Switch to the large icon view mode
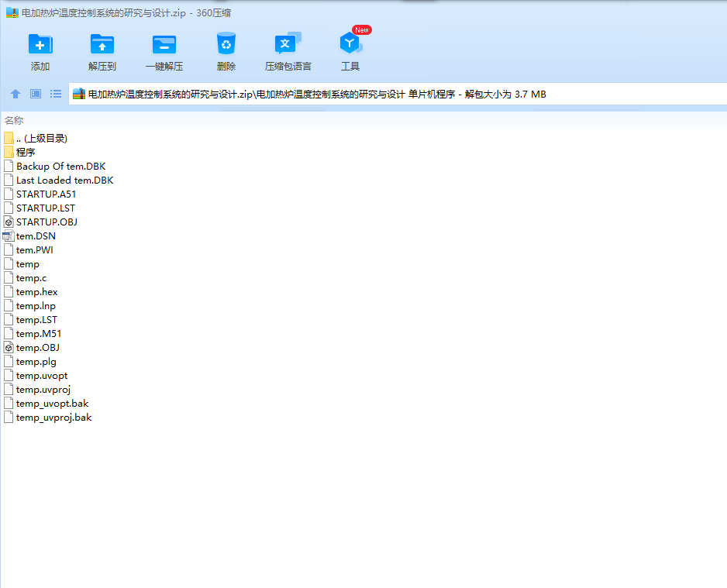This screenshot has height=588, width=727. point(36,94)
